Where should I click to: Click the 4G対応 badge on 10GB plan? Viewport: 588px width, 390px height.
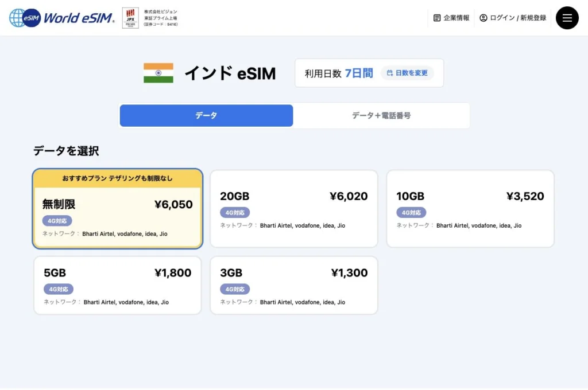(x=411, y=212)
